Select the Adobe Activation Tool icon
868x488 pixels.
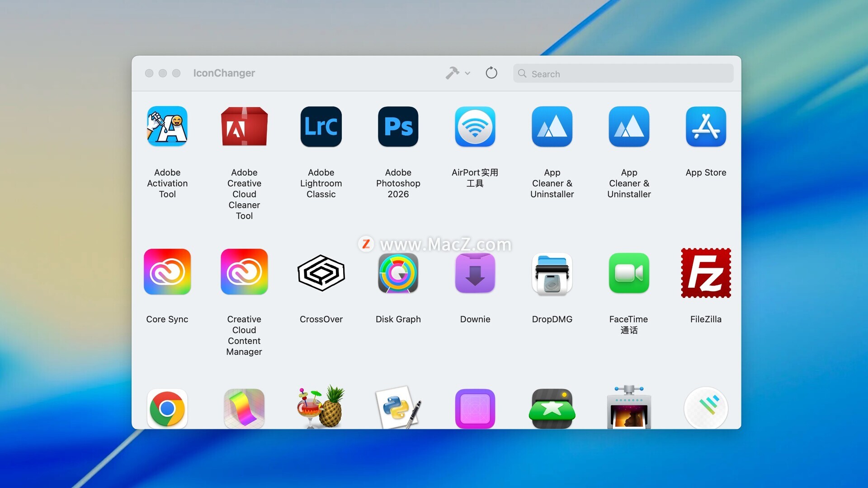167,127
